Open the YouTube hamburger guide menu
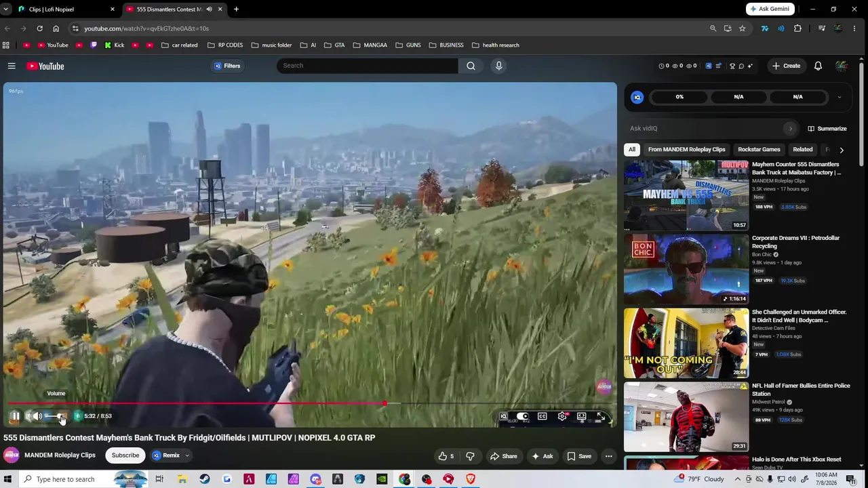 pyautogui.click(x=12, y=66)
